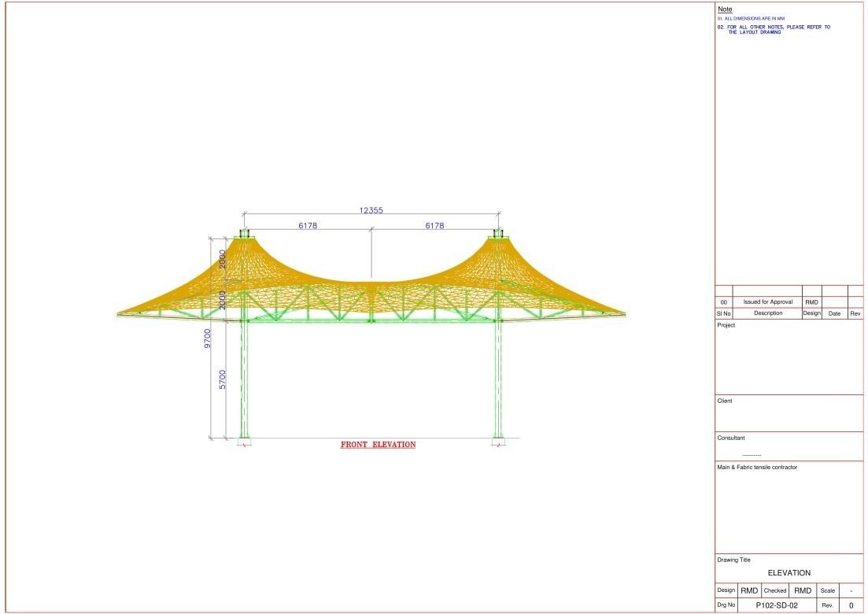Click the Scale cell in title block
The height and width of the screenshot is (614, 868).
[x=827, y=590]
